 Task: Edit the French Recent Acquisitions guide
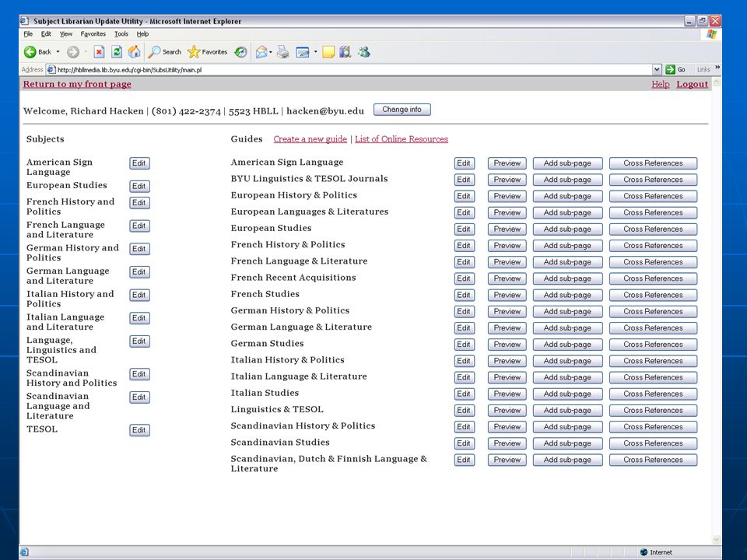point(465,278)
